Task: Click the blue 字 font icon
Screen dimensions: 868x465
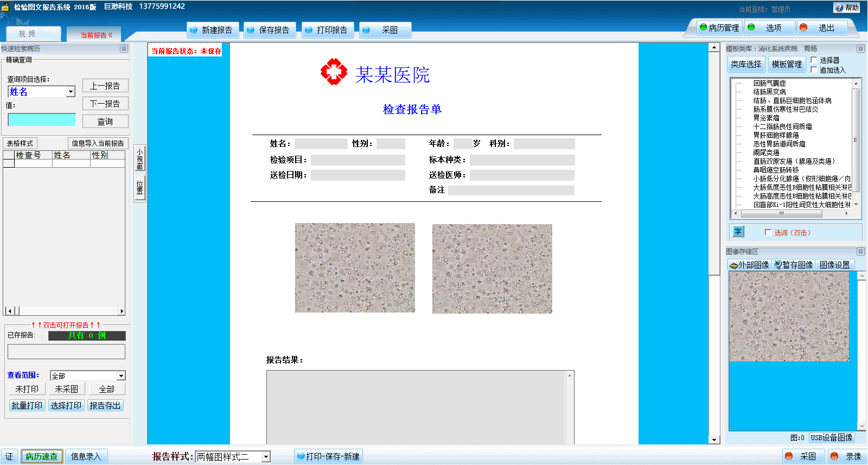Action: click(x=738, y=232)
